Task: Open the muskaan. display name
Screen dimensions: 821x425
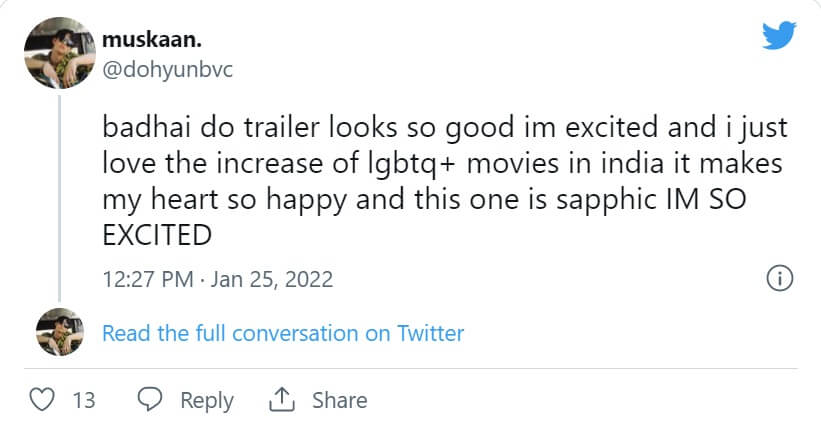Action: pos(144,39)
